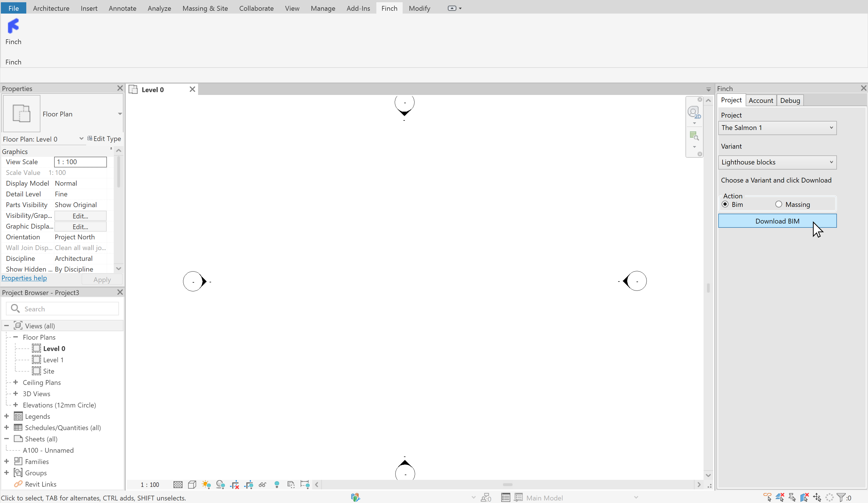
Task: Click Temporary Hide/Isolate glasses icon
Action: [x=262, y=484]
